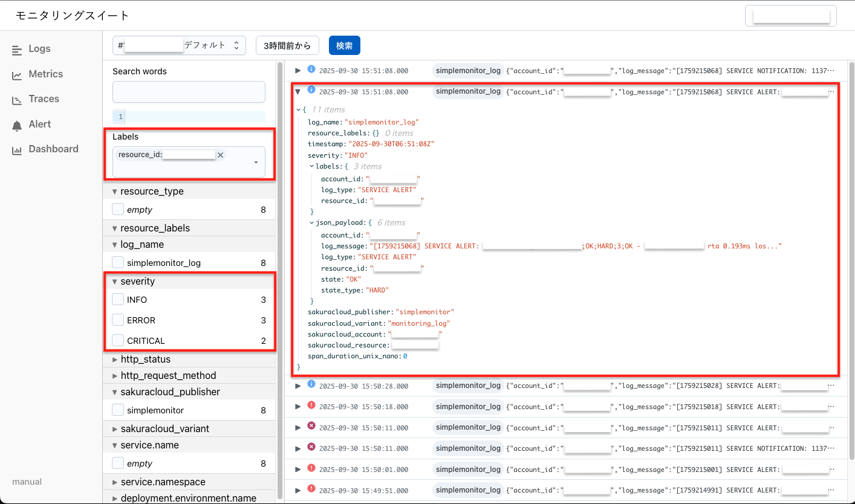Click the error icon on 15:50:18 log
The width and height of the screenshot is (855, 504).
coord(311,405)
